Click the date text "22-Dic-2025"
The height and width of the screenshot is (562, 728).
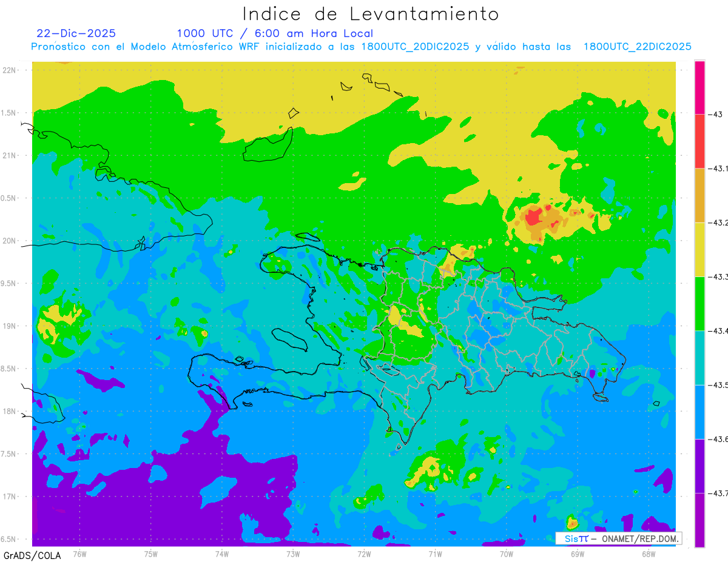coord(76,33)
